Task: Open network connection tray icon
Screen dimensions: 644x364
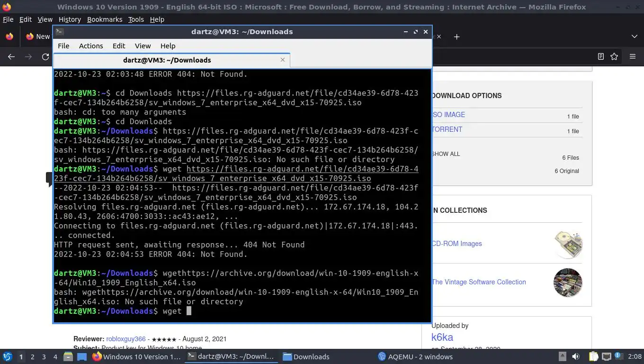Action: coord(607,357)
